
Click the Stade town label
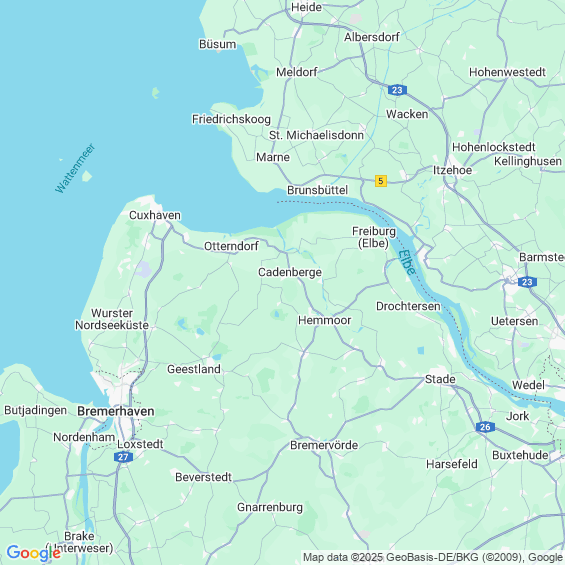(x=440, y=379)
